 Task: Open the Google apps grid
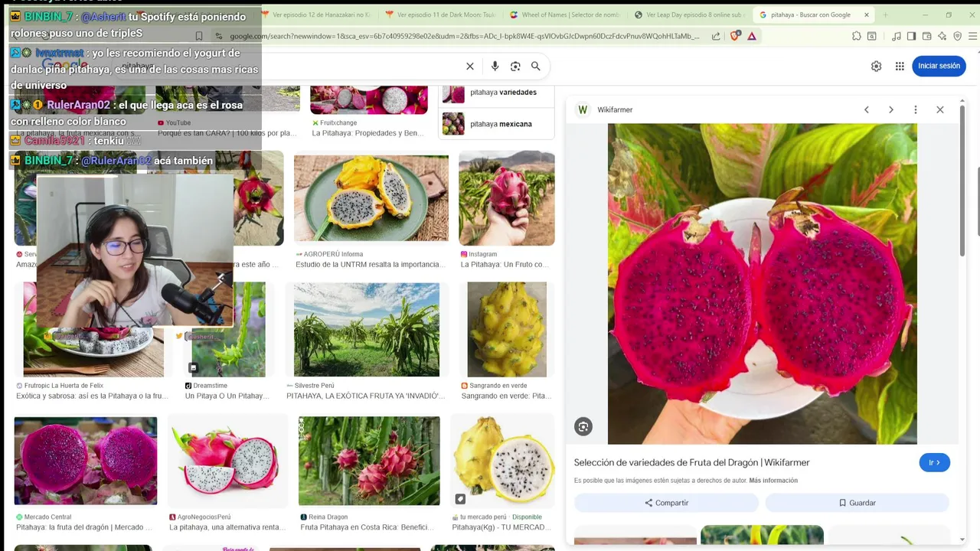(900, 67)
